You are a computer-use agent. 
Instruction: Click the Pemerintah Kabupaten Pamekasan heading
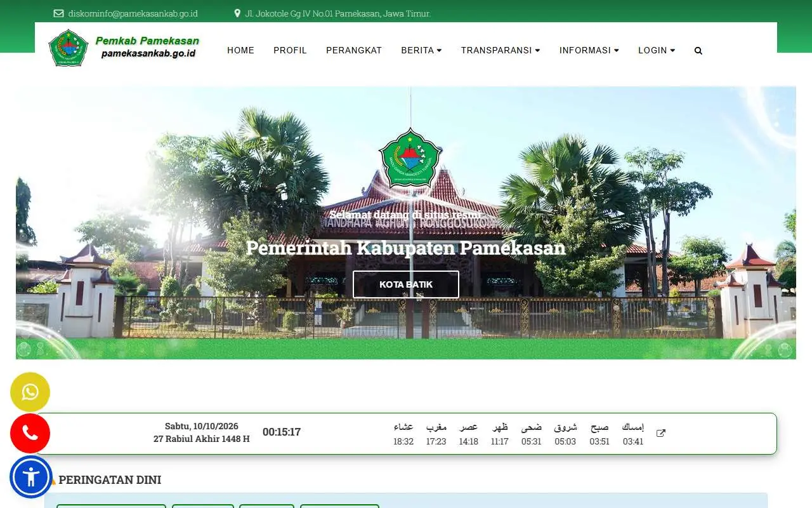[406, 248]
